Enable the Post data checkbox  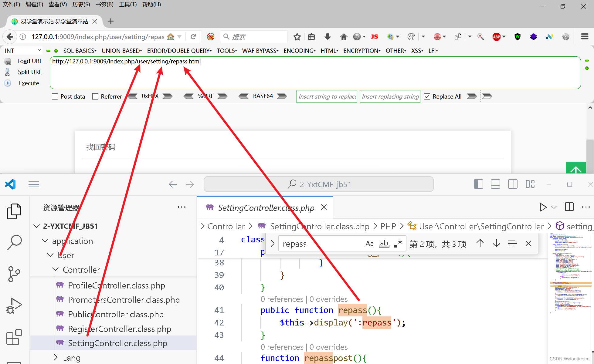[55, 96]
